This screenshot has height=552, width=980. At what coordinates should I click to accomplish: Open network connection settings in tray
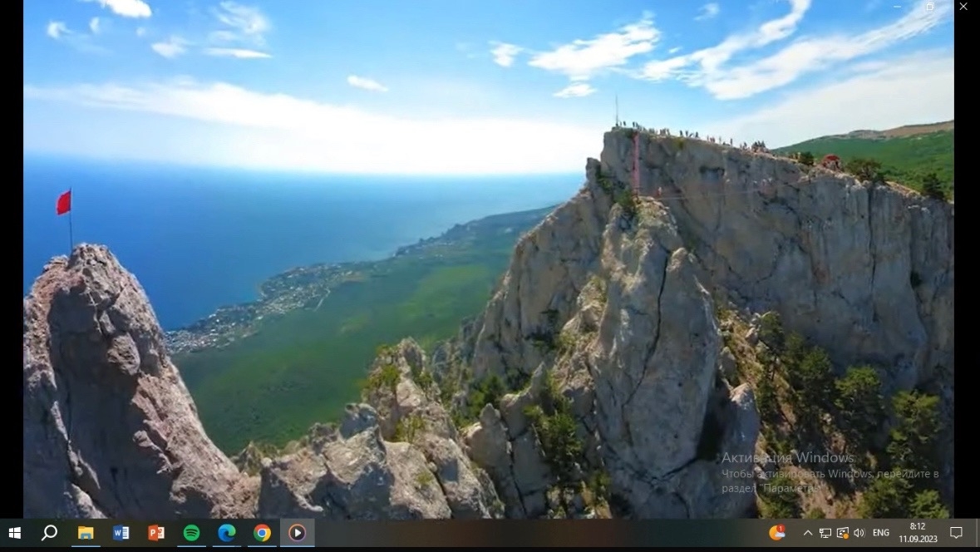click(825, 533)
